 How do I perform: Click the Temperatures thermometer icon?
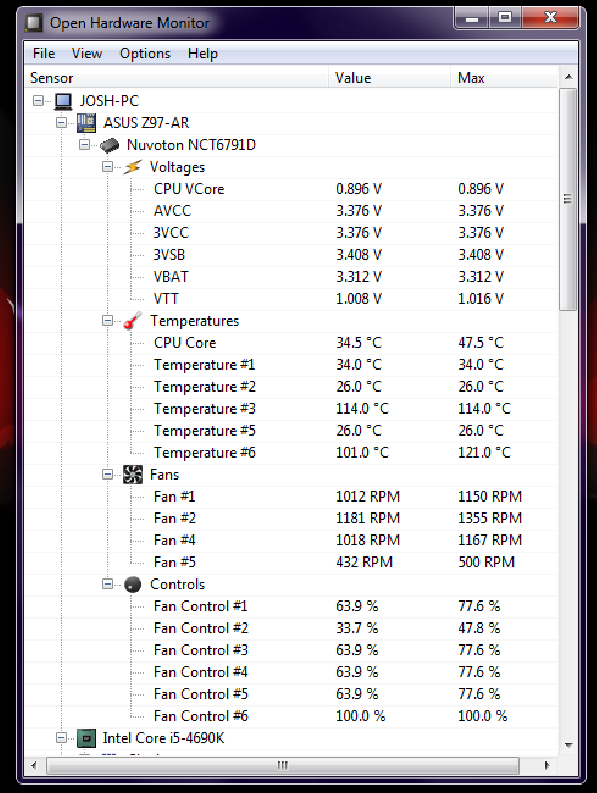tap(133, 321)
